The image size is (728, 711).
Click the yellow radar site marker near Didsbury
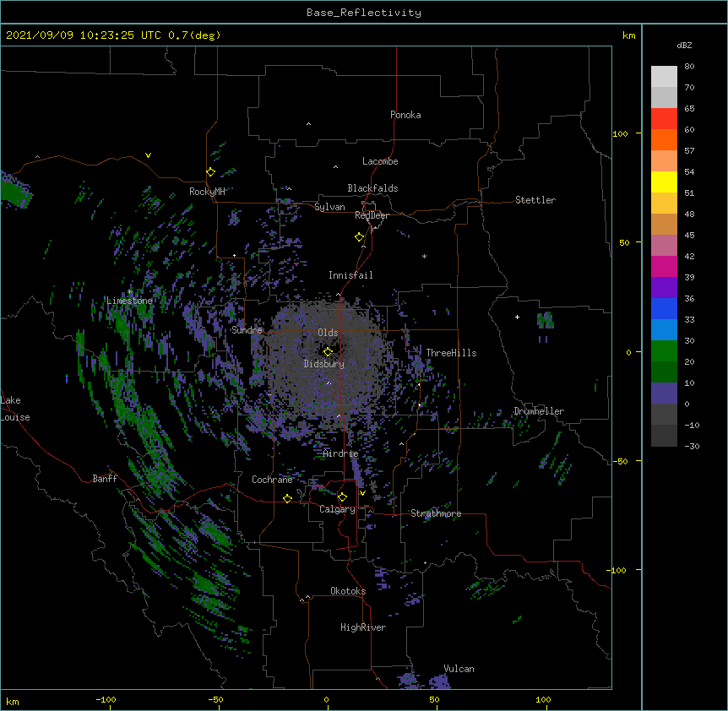328,351
